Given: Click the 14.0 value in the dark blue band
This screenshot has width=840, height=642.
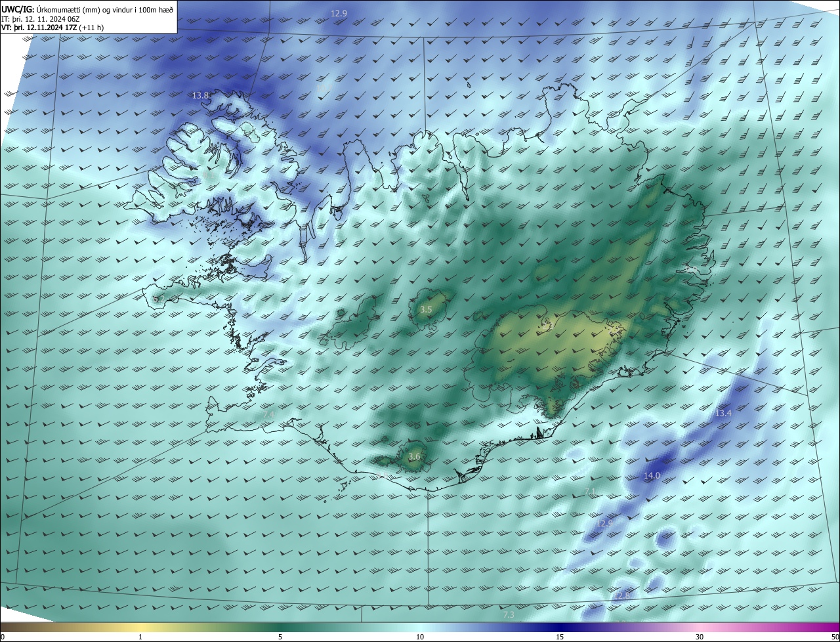Looking at the screenshot, I should click(652, 475).
